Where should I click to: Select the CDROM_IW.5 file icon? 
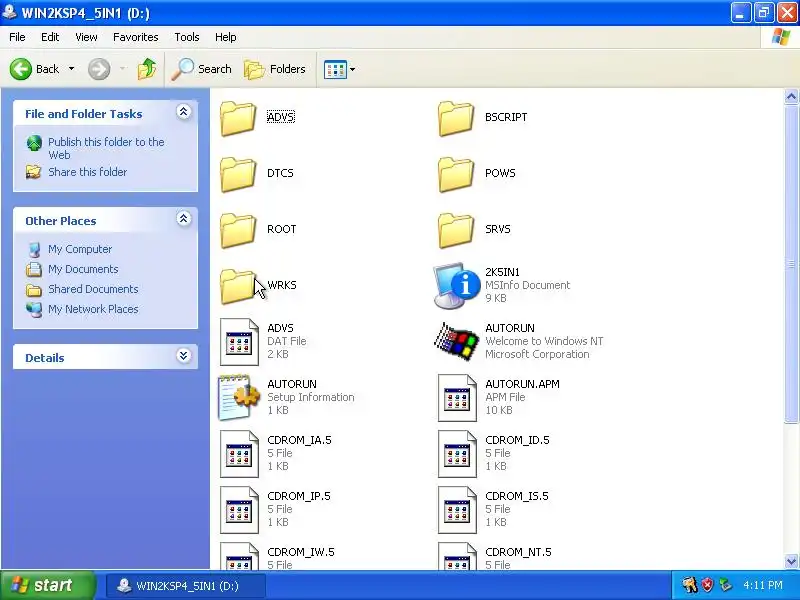[x=239, y=556]
